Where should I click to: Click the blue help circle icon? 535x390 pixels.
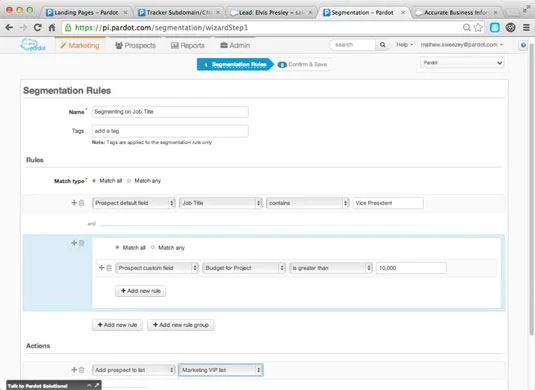[x=523, y=45]
